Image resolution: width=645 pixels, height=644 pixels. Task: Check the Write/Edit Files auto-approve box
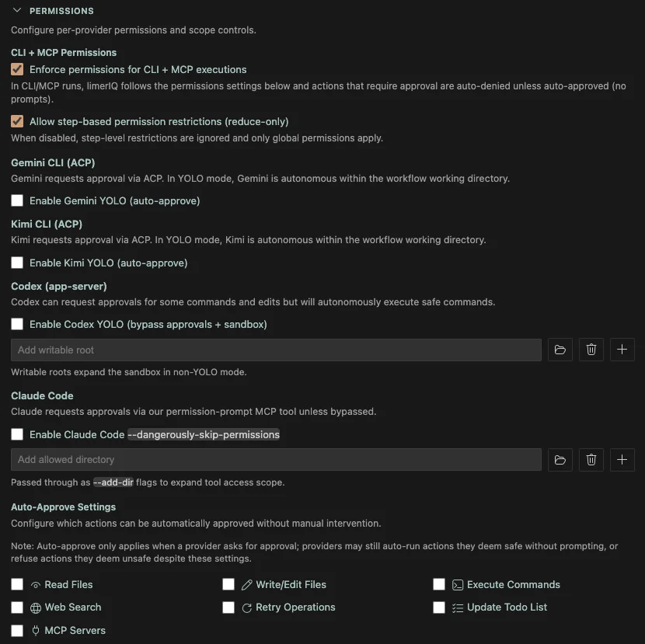click(228, 584)
